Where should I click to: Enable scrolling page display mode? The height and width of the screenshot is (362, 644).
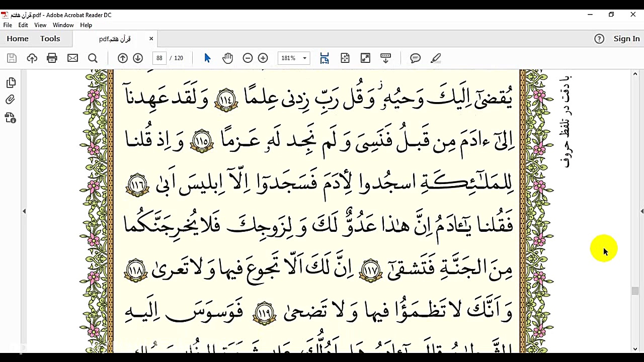pyautogui.click(x=325, y=58)
